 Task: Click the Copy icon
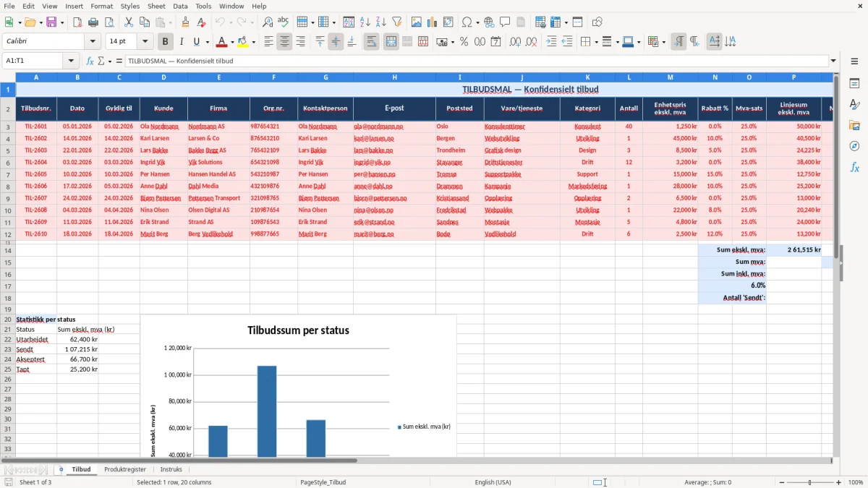[x=145, y=22]
